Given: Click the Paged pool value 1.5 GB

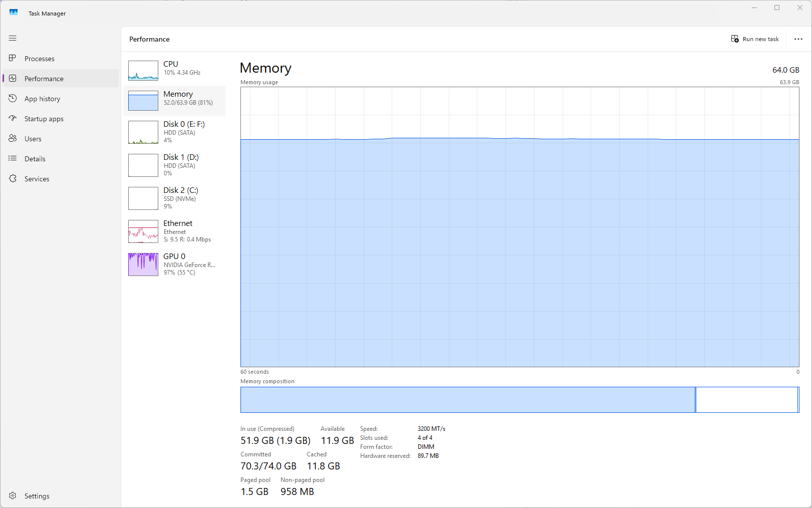Looking at the screenshot, I should click(254, 492).
